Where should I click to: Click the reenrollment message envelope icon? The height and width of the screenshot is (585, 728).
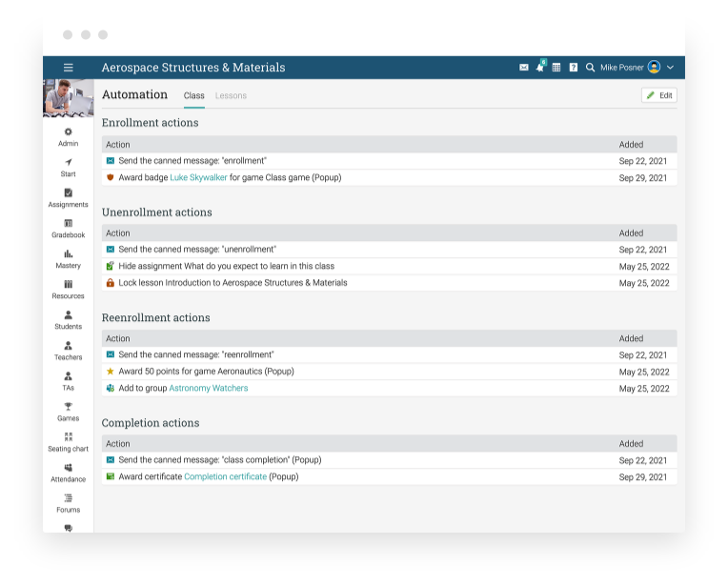[110, 354]
